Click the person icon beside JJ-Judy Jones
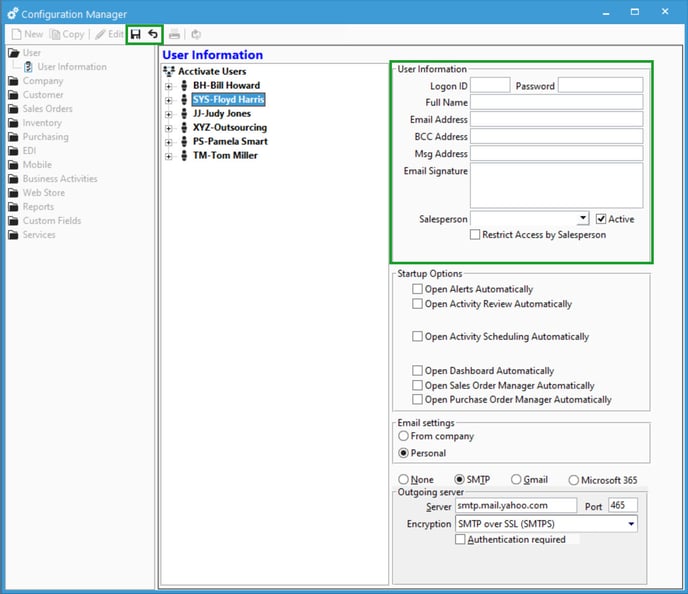This screenshot has height=594, width=688. click(x=184, y=114)
